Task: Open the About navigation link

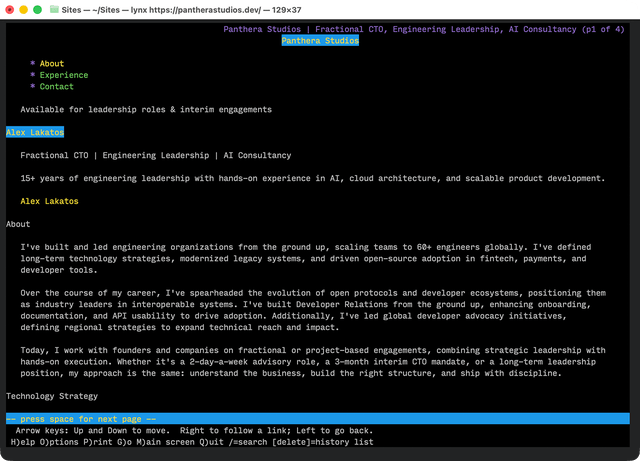Action: [52, 63]
